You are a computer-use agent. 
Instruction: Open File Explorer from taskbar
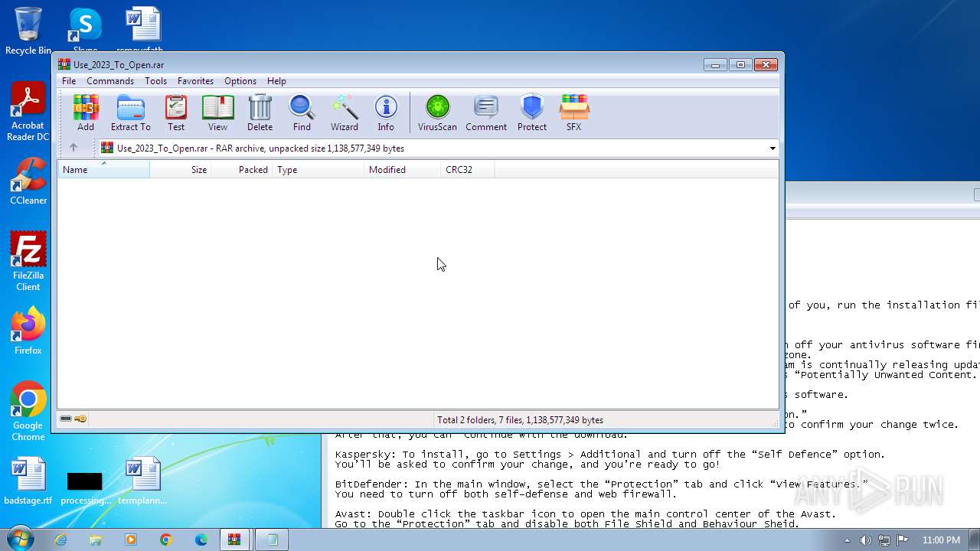click(96, 540)
